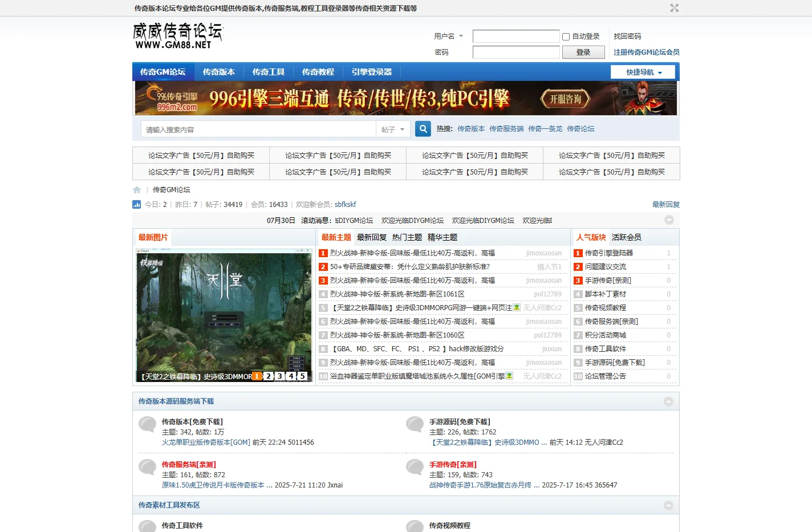Open the 问题建议交流 popular board

click(x=606, y=266)
